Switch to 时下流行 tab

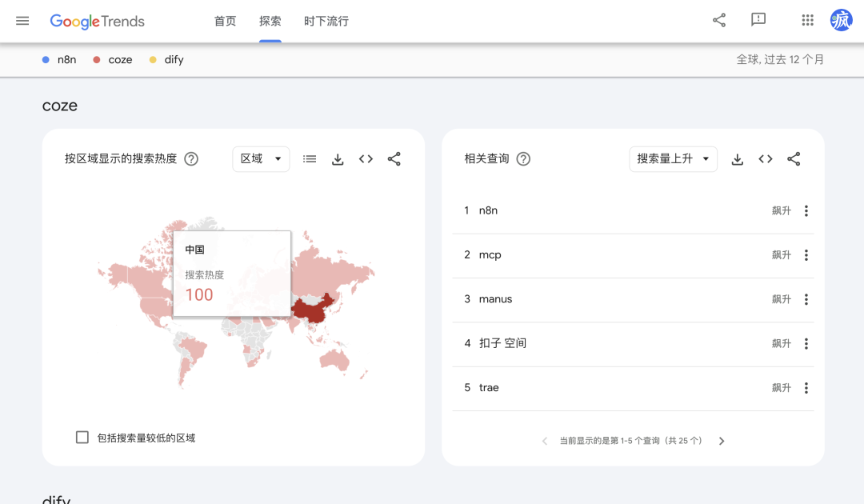(326, 21)
